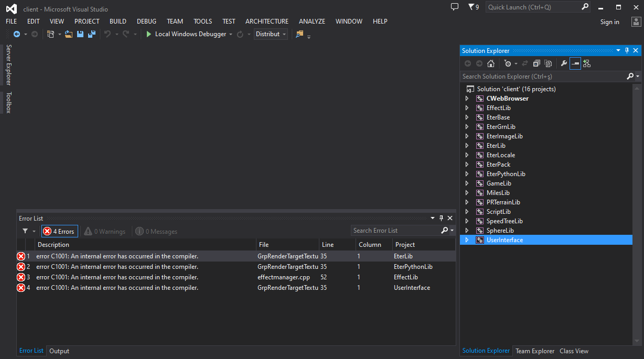The image size is (644, 359).
Task: Click the Show All Files icon
Action: (x=548, y=63)
